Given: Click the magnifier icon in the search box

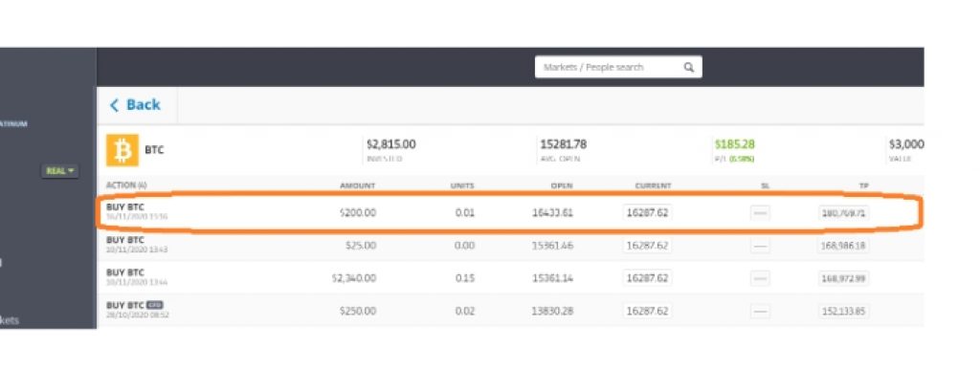Looking at the screenshot, I should [689, 67].
